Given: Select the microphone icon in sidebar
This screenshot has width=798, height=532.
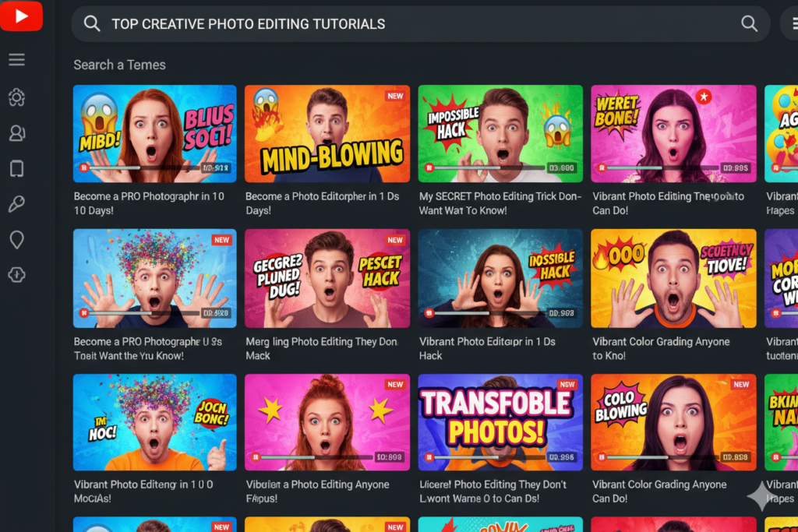Looking at the screenshot, I should click(16, 204).
